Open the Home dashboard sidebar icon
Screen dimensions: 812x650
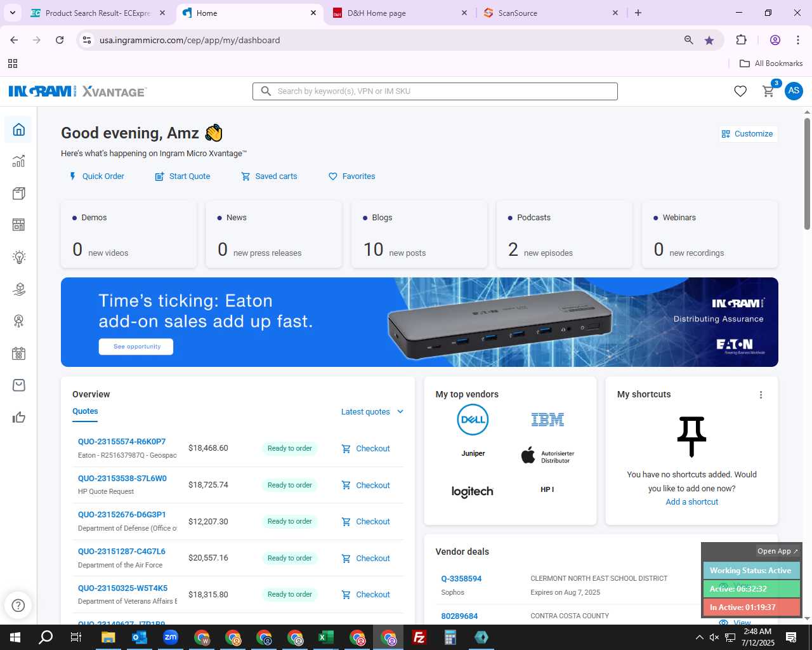[19, 129]
